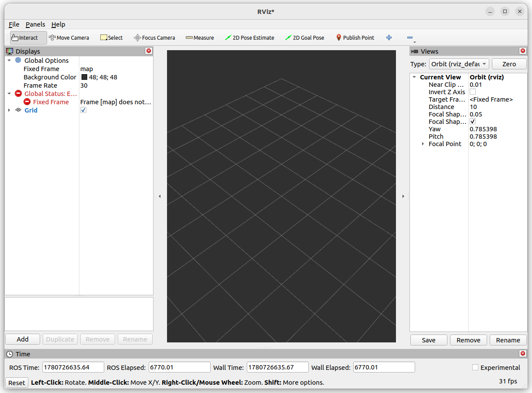Click the Views camera icon in panel header
The image size is (532, 393).
pyautogui.click(x=415, y=51)
